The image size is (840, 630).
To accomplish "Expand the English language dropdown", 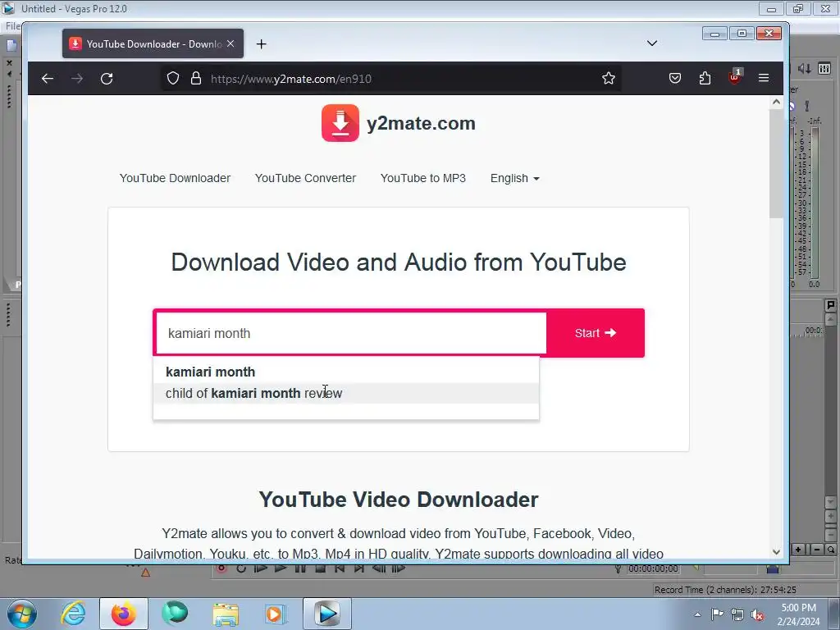I will click(515, 178).
